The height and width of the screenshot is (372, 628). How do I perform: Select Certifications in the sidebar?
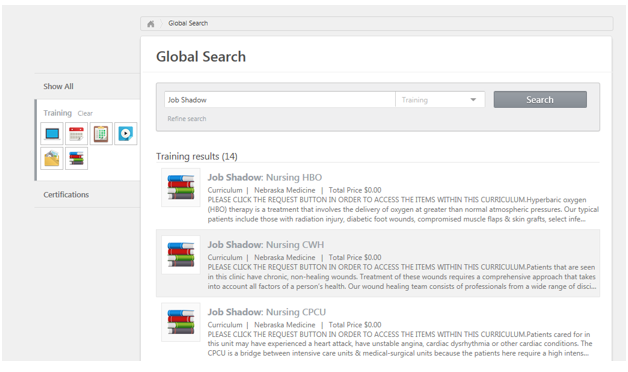[66, 194]
